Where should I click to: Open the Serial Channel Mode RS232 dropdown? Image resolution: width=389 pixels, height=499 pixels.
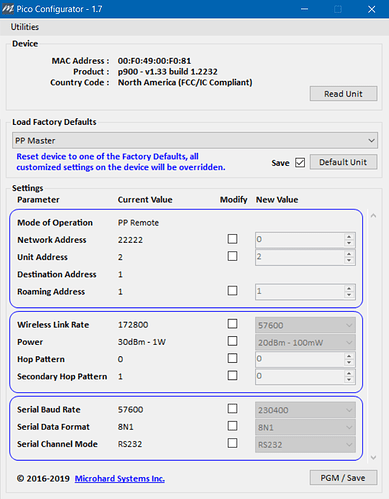tap(305, 445)
